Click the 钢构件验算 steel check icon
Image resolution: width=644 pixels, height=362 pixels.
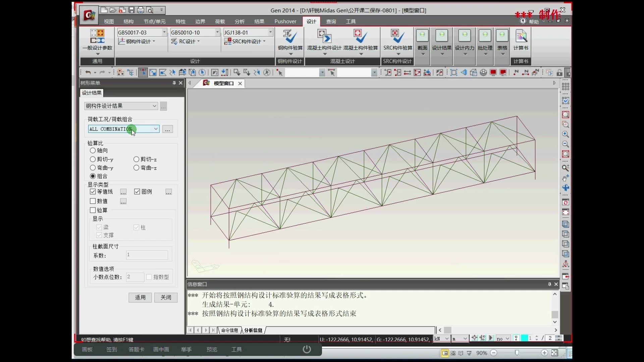[290, 37]
